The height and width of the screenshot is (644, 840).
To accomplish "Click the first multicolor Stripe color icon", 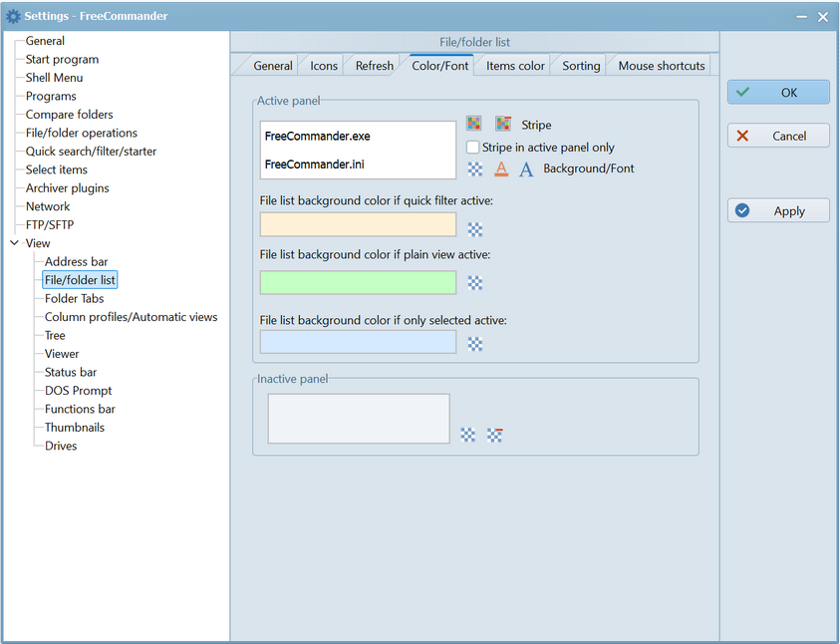I will tap(474, 125).
